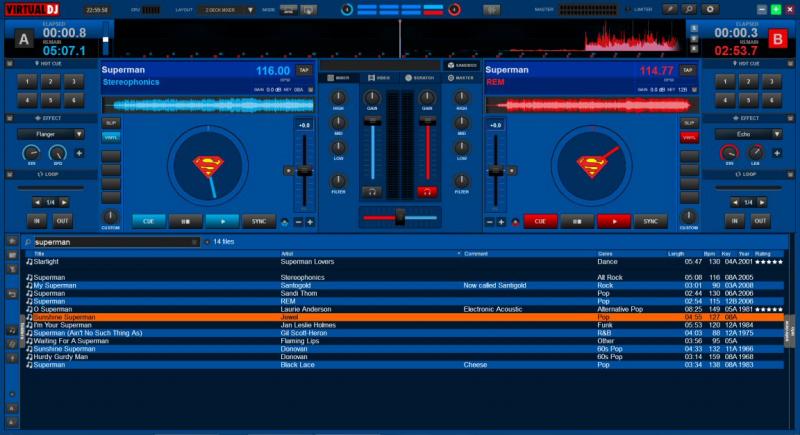Screen dimensions: 800x435
Task: Toggle VINYL mode on deck B
Action: 689,137
